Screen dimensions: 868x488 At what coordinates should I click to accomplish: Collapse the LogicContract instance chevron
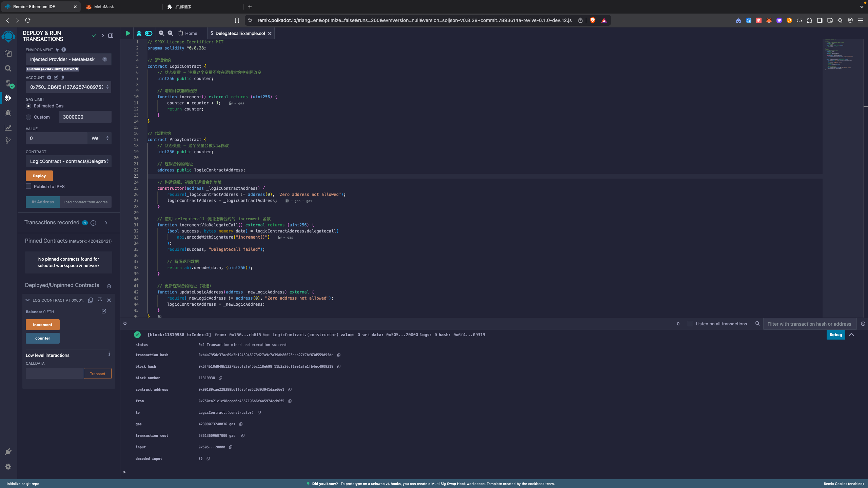click(28, 300)
